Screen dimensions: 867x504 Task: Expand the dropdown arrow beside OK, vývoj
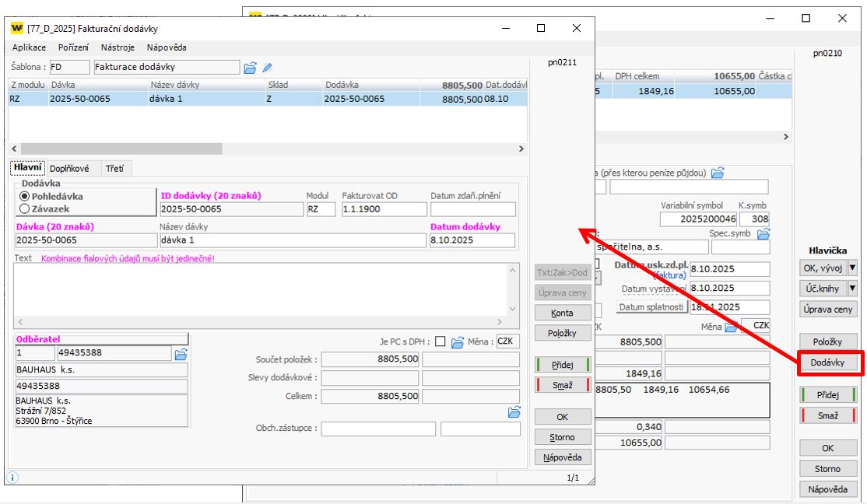click(852, 268)
